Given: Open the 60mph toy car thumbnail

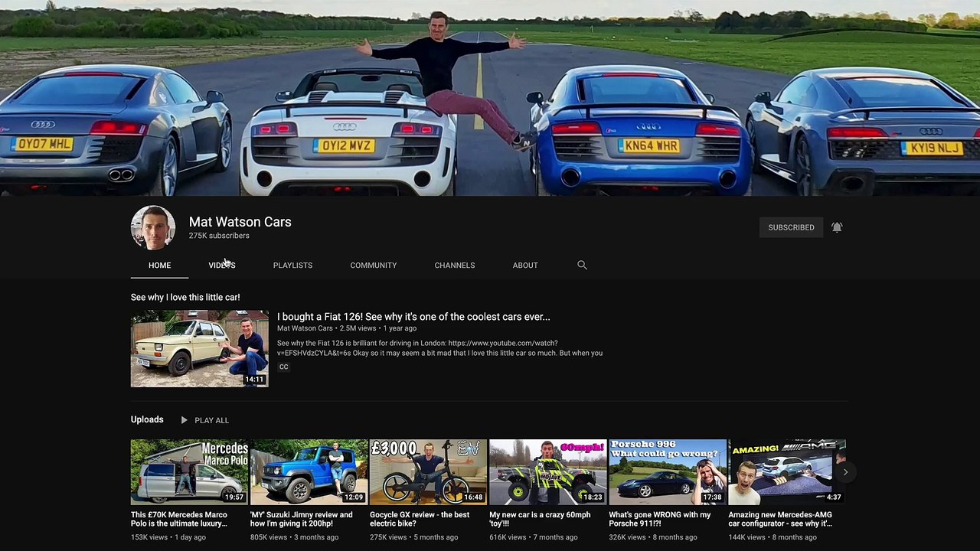Looking at the screenshot, I should tap(547, 471).
